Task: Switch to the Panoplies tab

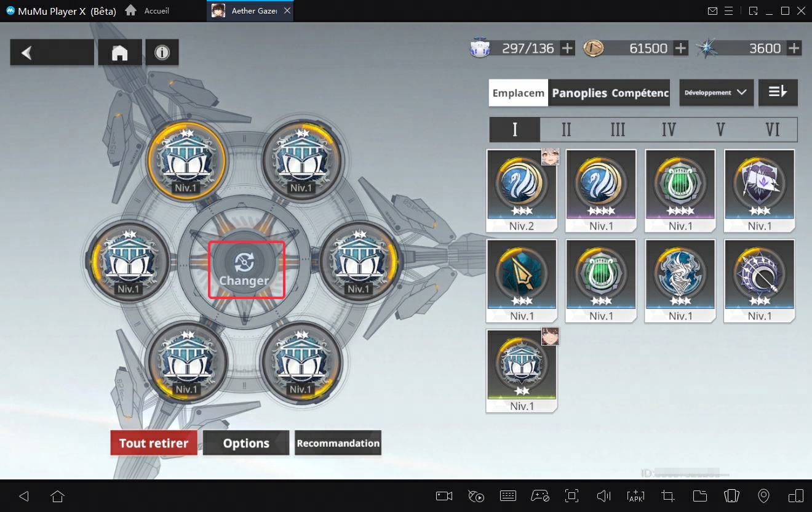Action: (579, 93)
